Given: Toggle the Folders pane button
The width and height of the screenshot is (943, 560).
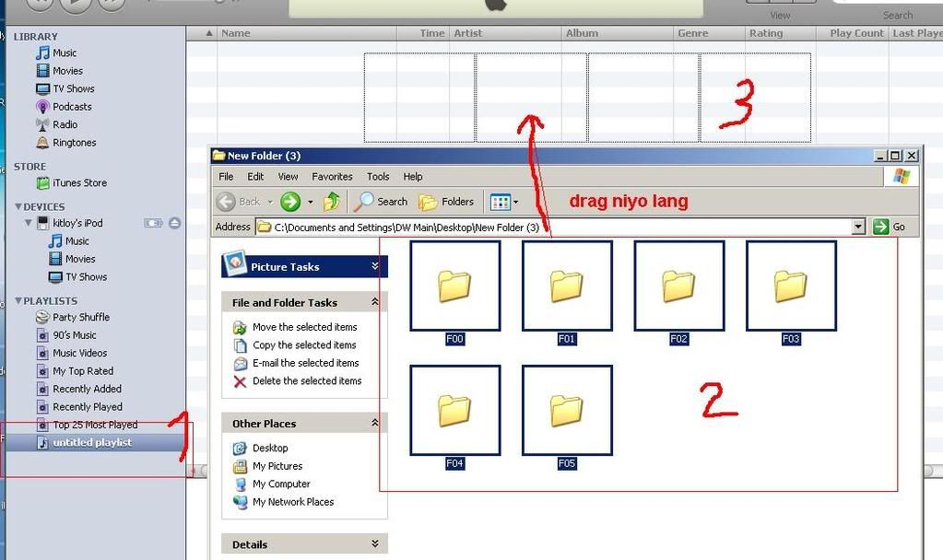Looking at the screenshot, I should [446, 202].
